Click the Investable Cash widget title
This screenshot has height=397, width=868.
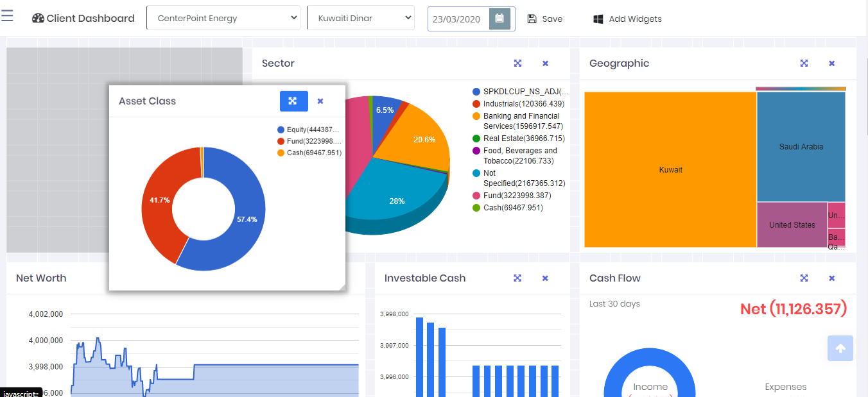click(x=425, y=278)
